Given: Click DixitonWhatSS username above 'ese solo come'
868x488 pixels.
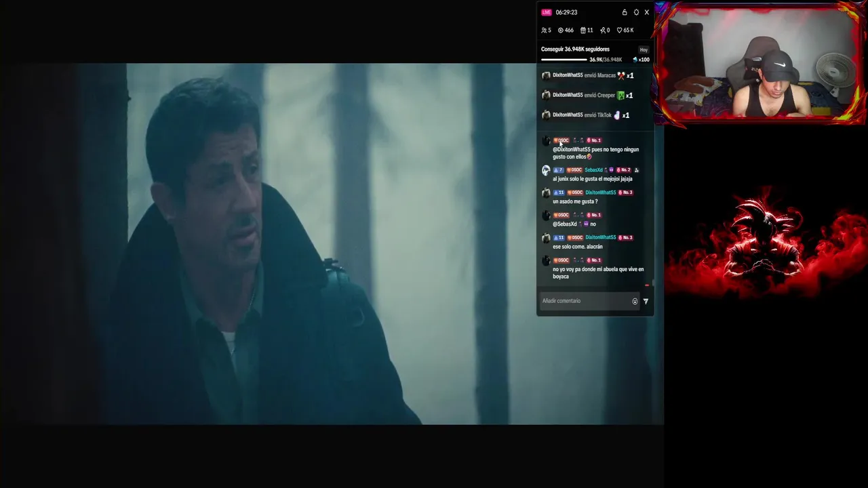Looking at the screenshot, I should (x=601, y=237).
